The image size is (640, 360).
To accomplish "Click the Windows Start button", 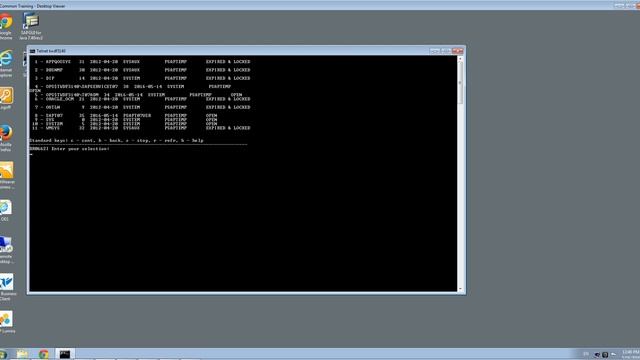I will pos(3,354).
